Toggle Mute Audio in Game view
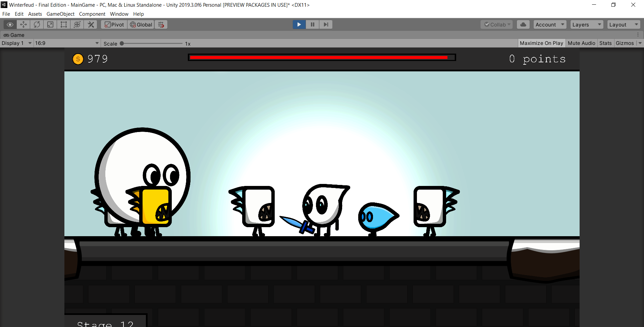Image resolution: width=644 pixels, height=327 pixels. pos(581,43)
